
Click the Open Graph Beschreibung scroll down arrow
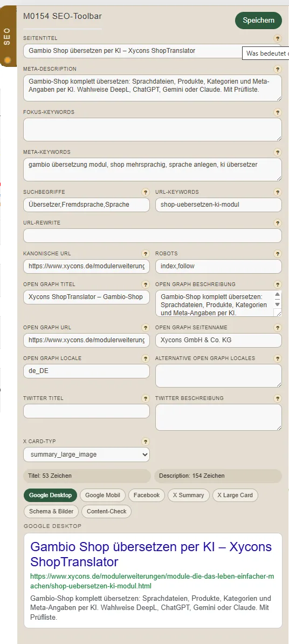click(x=278, y=304)
